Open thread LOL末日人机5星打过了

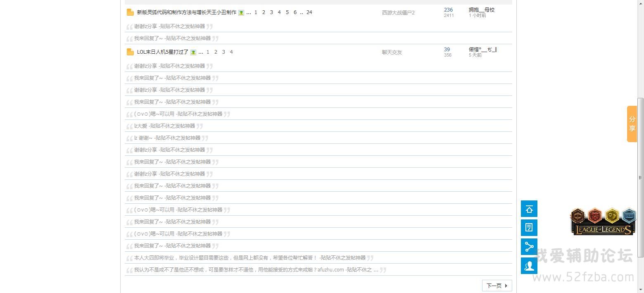tap(162, 52)
